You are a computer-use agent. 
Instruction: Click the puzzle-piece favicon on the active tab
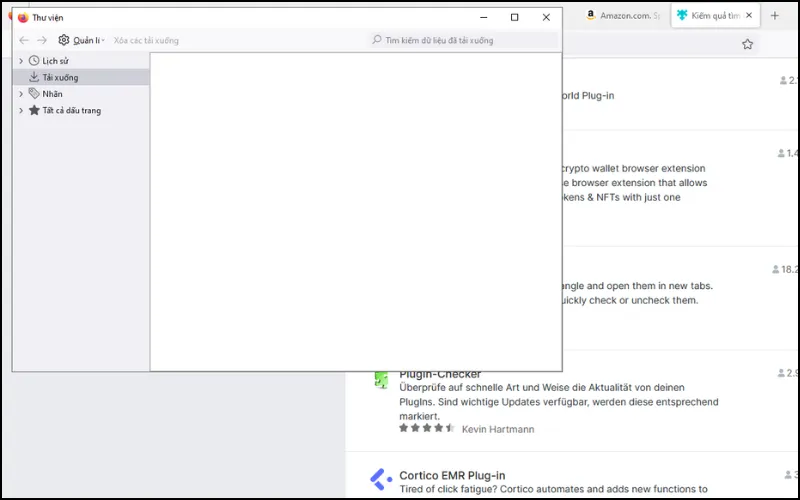click(682, 15)
